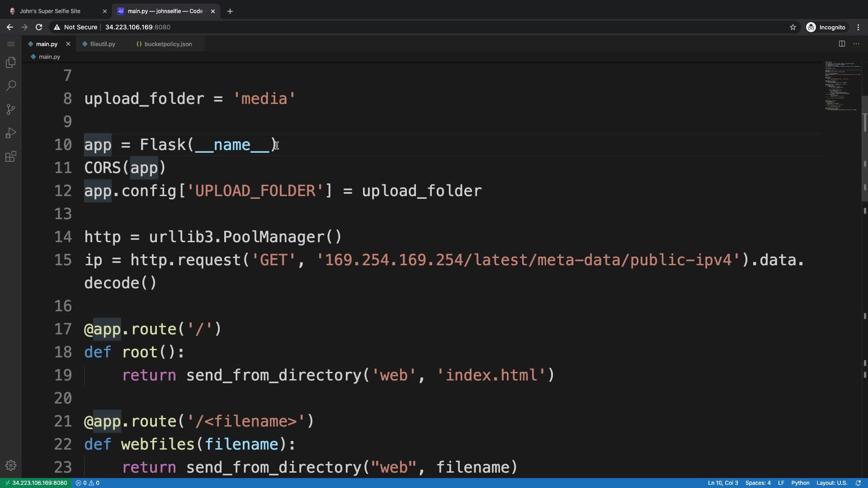Open the Run and Debug view
Viewport: 868px width, 488px height.
[x=11, y=133]
